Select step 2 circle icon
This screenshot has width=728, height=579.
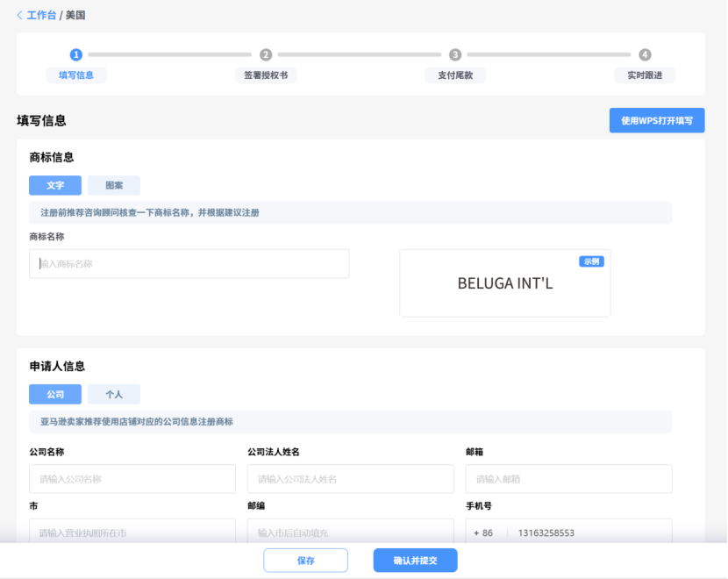(266, 54)
